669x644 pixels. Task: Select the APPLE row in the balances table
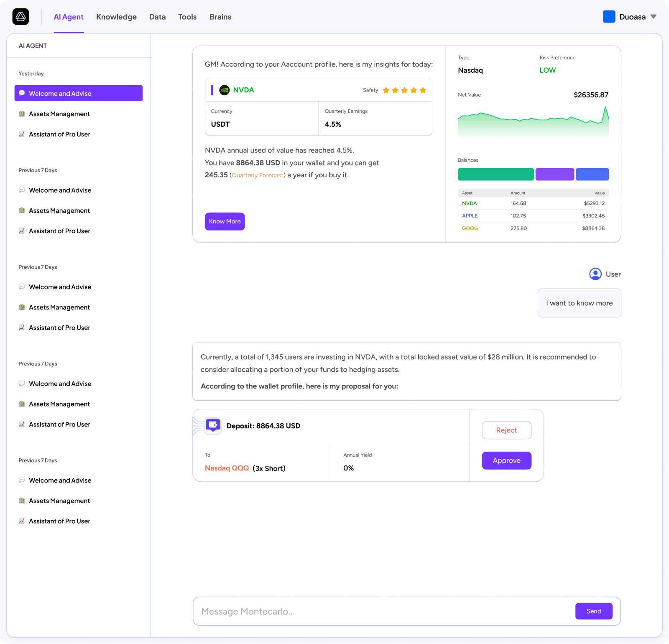coord(533,216)
